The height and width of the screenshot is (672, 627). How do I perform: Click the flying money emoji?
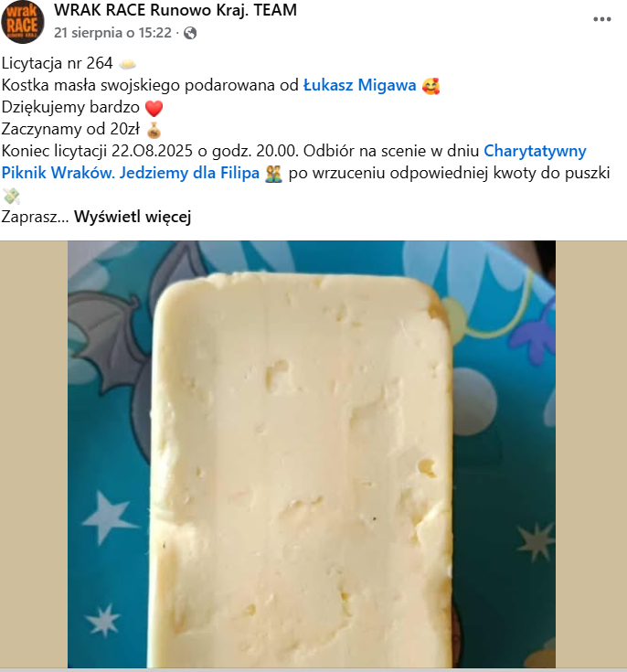click(x=11, y=197)
